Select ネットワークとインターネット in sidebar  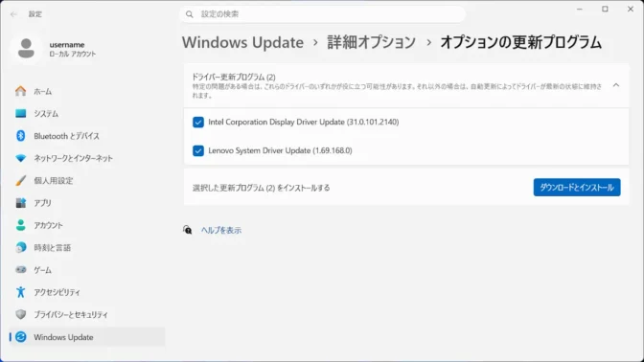87,158
